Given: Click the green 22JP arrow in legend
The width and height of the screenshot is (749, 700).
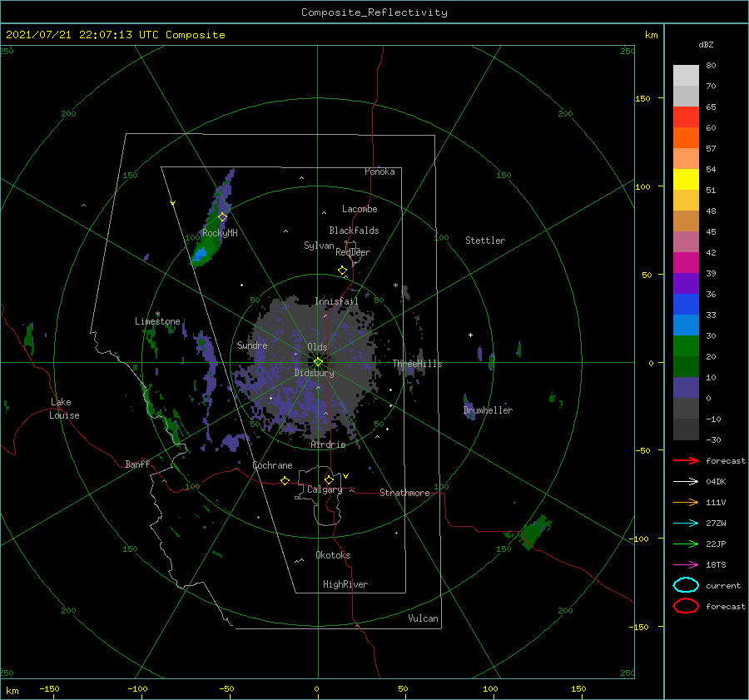Looking at the screenshot, I should [686, 544].
